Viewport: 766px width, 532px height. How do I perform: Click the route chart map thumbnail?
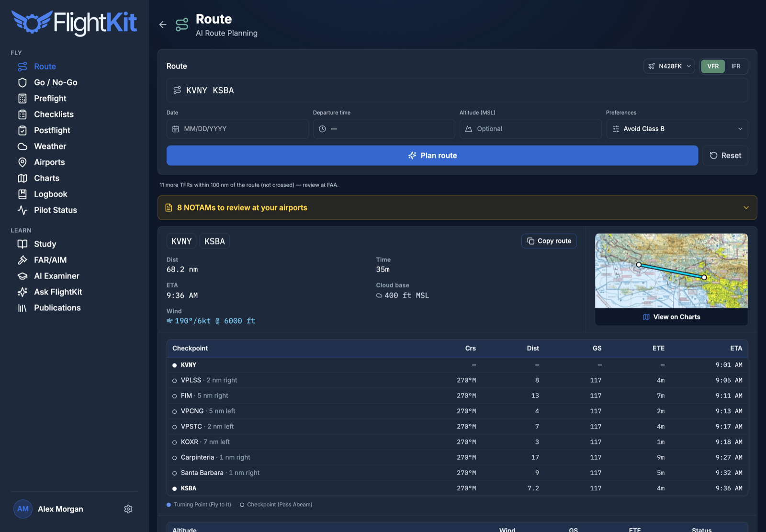tap(671, 271)
